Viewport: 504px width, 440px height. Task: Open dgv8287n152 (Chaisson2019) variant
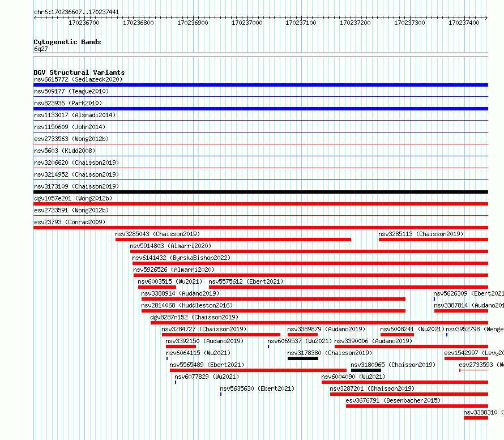pyautogui.click(x=194, y=317)
